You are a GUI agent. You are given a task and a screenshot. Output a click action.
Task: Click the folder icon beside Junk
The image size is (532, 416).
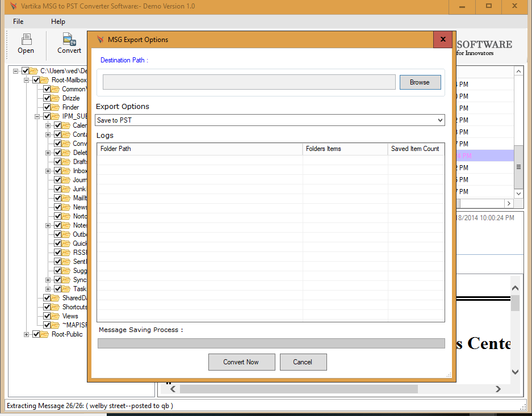click(66, 189)
